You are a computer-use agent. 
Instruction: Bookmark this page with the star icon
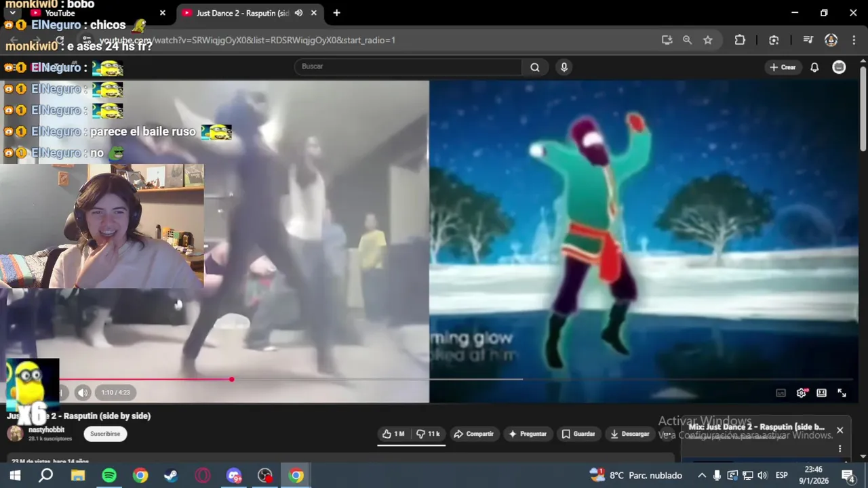tap(708, 40)
